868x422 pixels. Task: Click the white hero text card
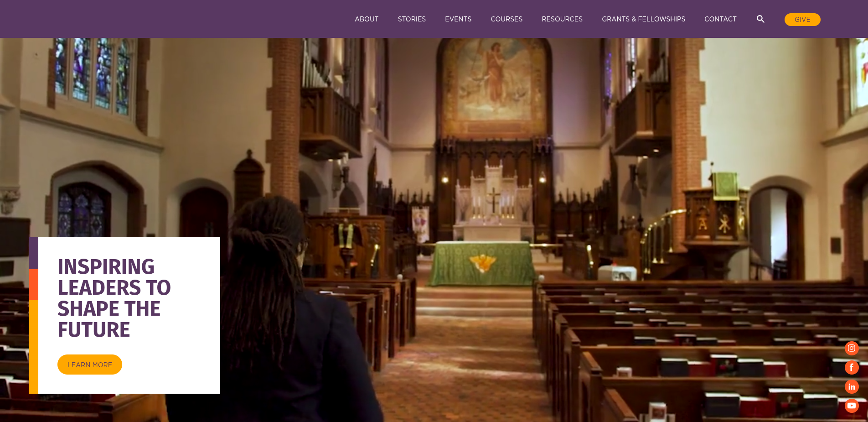pyautogui.click(x=129, y=315)
